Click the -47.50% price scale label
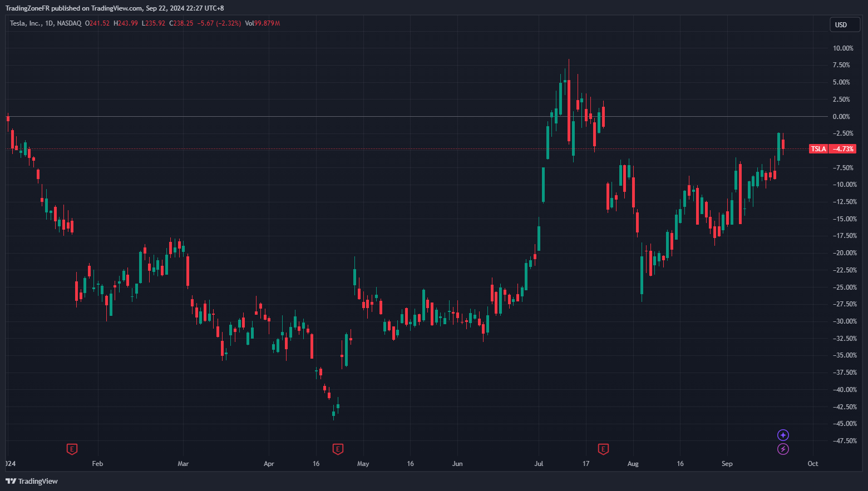This screenshot has height=491, width=868. (x=845, y=441)
